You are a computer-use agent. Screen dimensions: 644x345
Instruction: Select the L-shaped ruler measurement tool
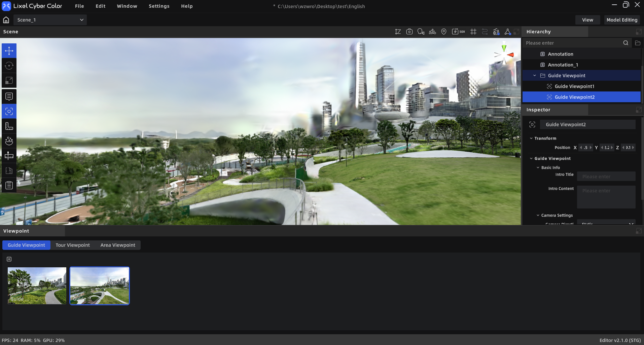click(9, 126)
